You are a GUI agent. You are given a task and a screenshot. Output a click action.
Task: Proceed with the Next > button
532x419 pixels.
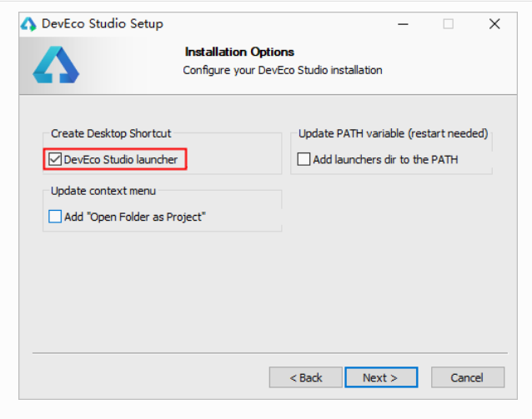pyautogui.click(x=380, y=377)
